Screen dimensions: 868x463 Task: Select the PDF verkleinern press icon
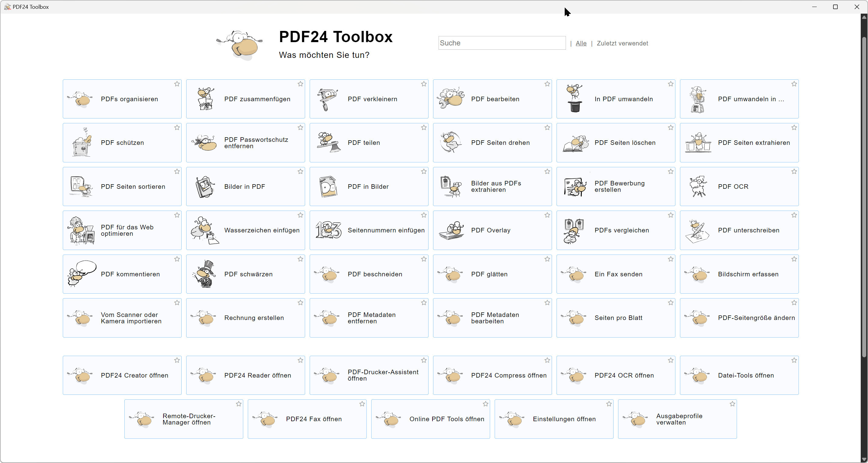pos(327,100)
